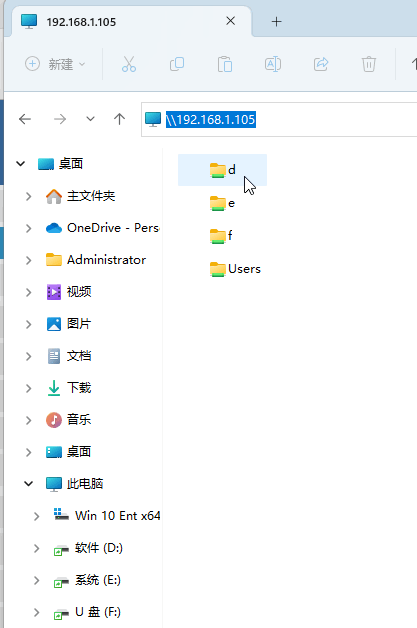The image size is (417, 628).
Task: Open the recent locations dropdown chevron
Action: tap(91, 119)
